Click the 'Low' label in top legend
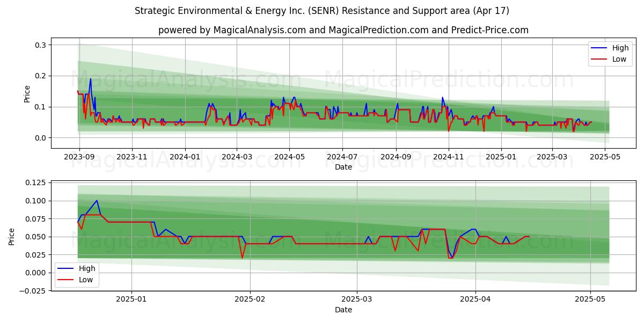644x322 pixels. 619,59
